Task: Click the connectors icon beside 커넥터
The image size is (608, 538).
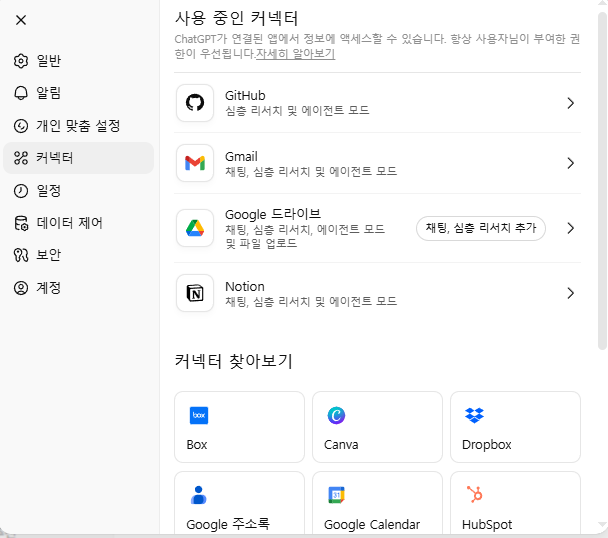Action: (x=21, y=158)
